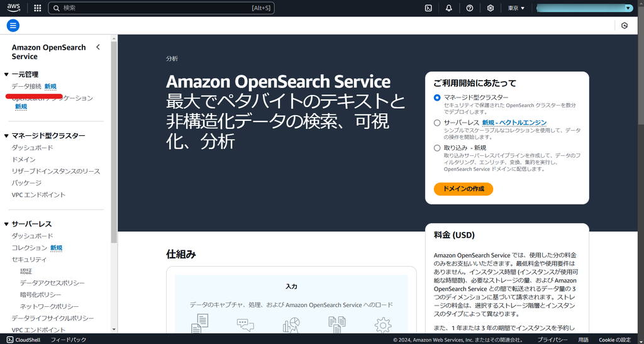Open コレクション in the sidebar

pyautogui.click(x=30, y=248)
